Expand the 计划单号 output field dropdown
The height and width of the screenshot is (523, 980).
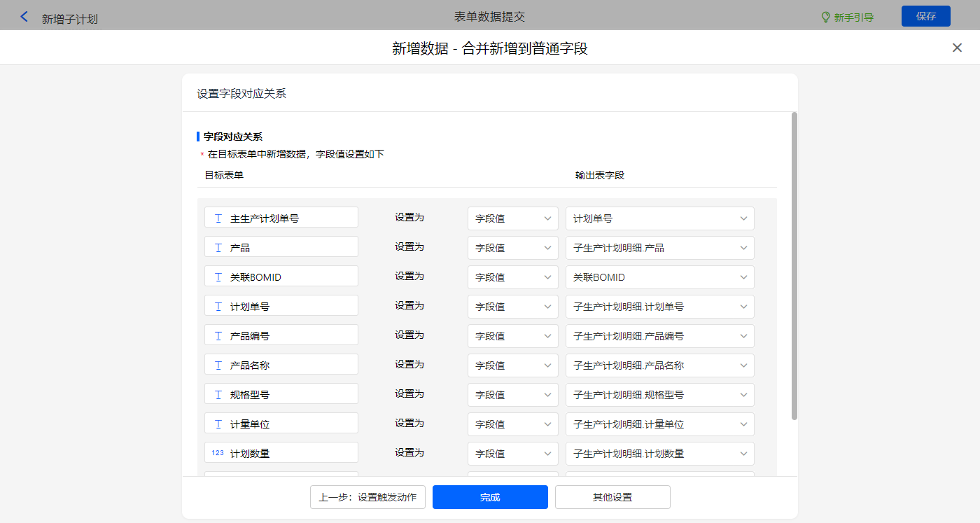coord(659,218)
